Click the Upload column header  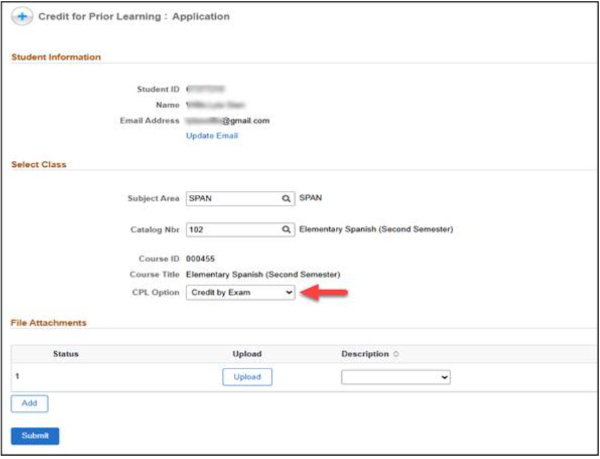point(245,353)
